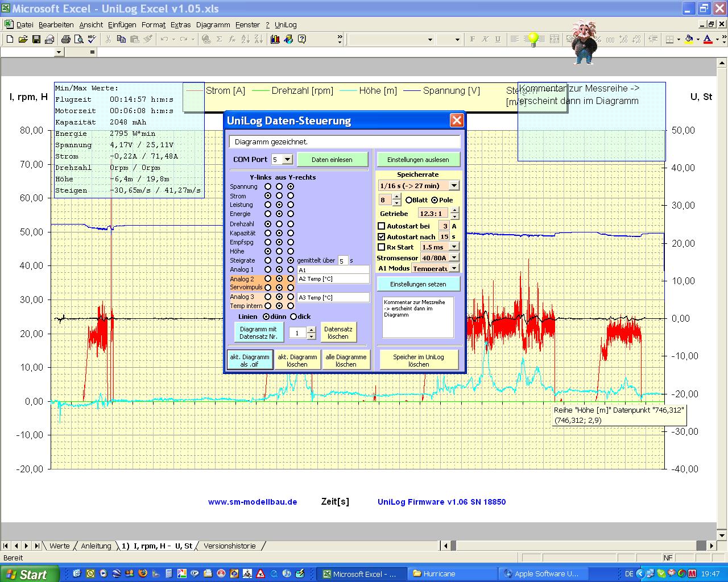This screenshot has width=728, height=582.
Task: Select the Blatt radio button
Action: [x=409, y=200]
